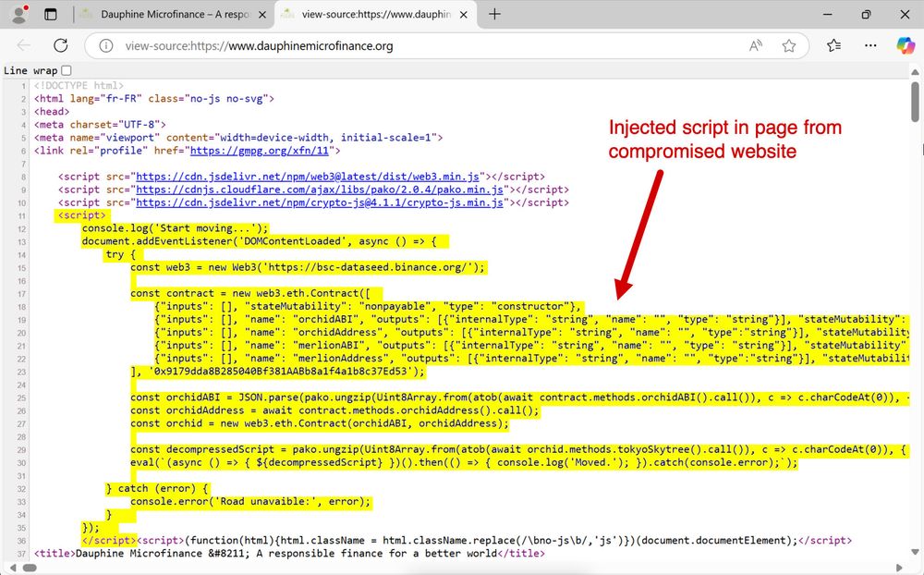The height and width of the screenshot is (575, 924).
Task: Refresh the page source
Action: [61, 45]
